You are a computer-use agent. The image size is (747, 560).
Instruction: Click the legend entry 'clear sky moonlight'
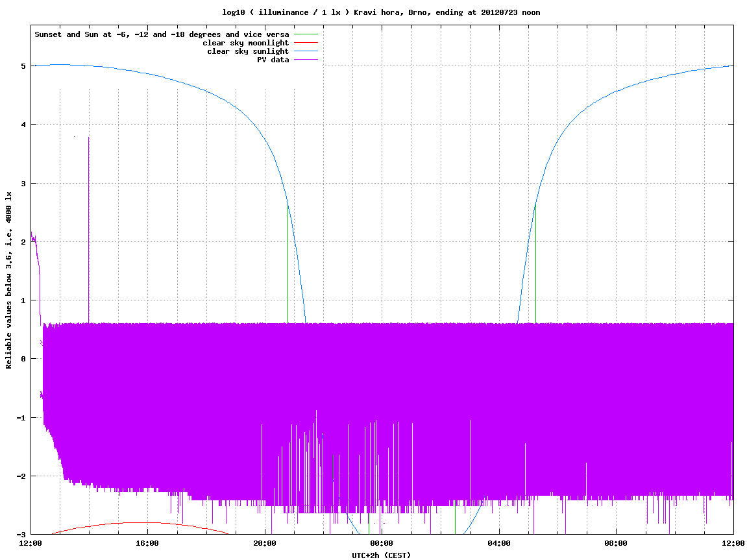(246, 43)
